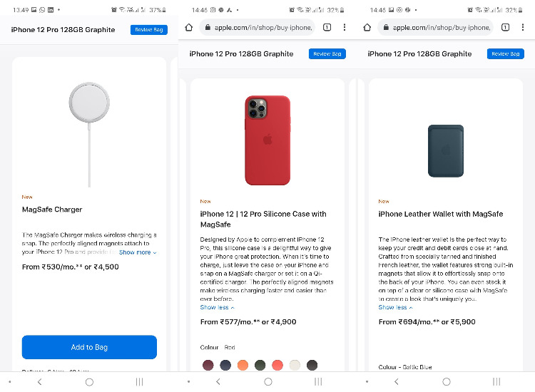Click Review Bag above the Silicone Case card
Viewport: 535px width, 392px height.
pyautogui.click(x=327, y=54)
